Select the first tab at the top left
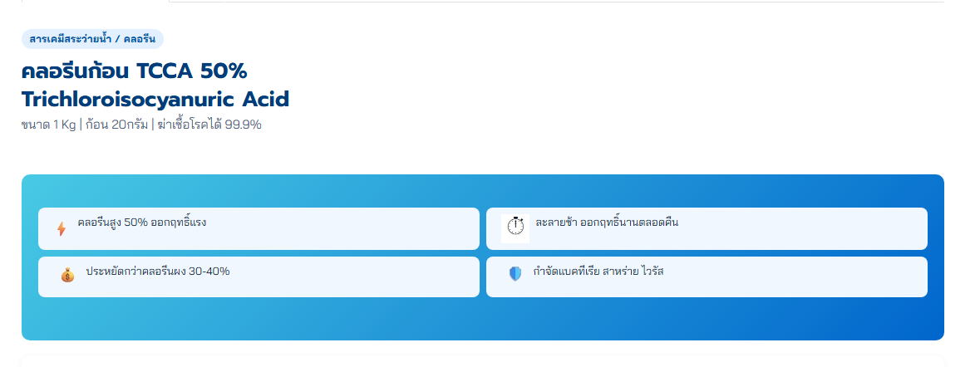This screenshot has height=367, width=980. coord(95,2)
